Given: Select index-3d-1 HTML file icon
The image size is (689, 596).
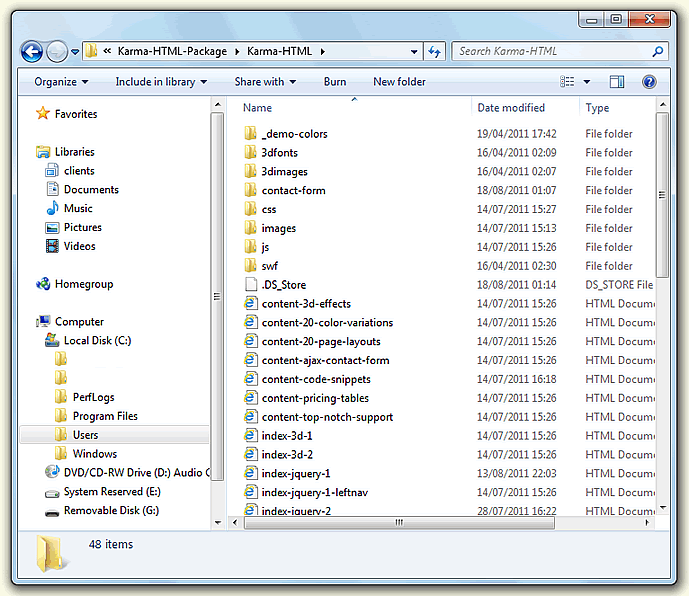Looking at the screenshot, I should [x=250, y=436].
